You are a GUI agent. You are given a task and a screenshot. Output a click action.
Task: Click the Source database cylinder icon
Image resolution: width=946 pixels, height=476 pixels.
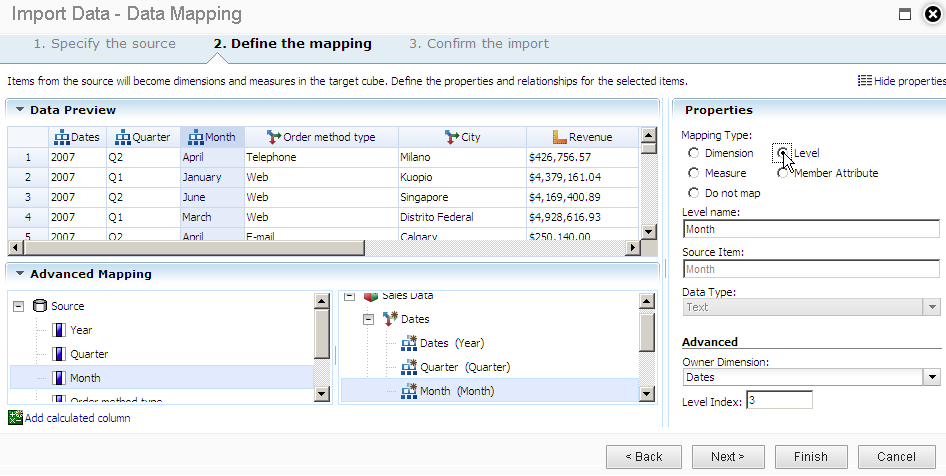(x=40, y=306)
